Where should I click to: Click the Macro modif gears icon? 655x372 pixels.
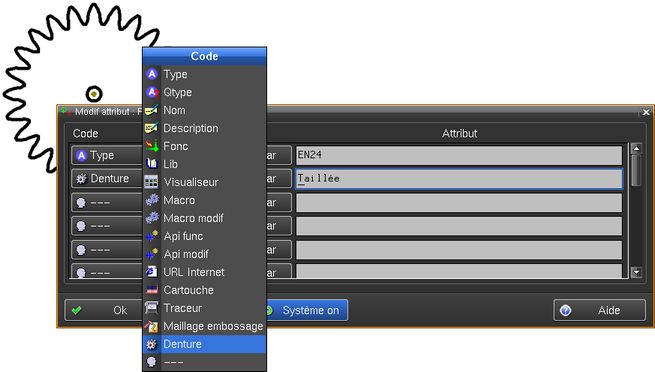[x=152, y=218]
